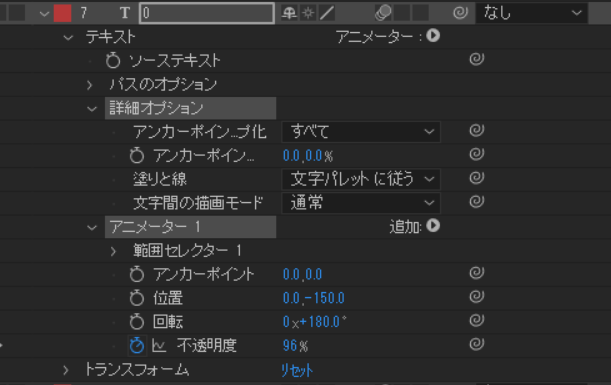
Task: Open the すべて anchor grouping dropdown
Action: 361,132
